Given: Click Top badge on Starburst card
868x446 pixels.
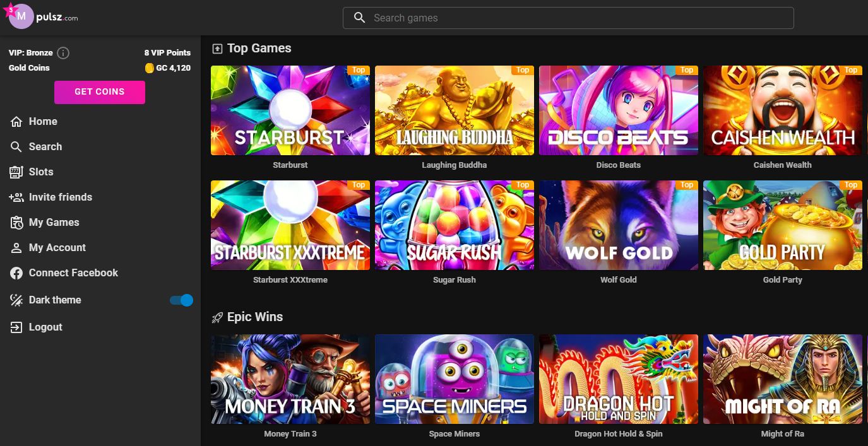Looking at the screenshot, I should point(359,70).
